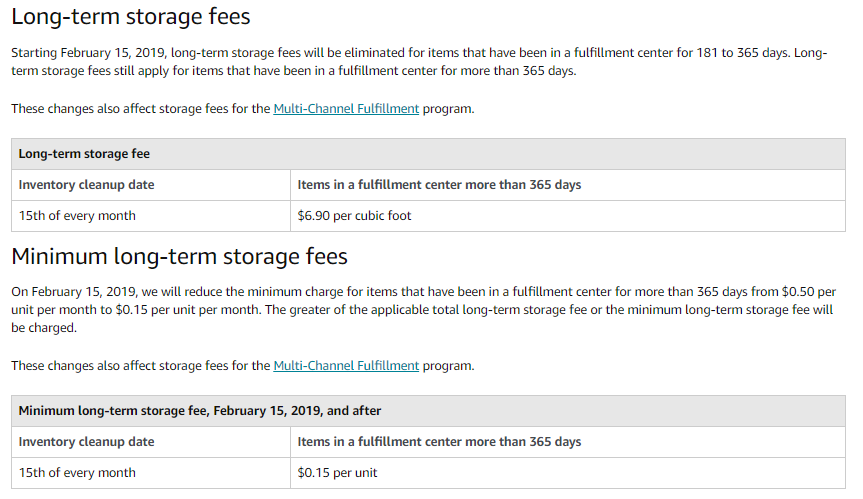Click the paragraph starting 'Starting February 15, 2019'
This screenshot has width=863, height=499.
[419, 62]
